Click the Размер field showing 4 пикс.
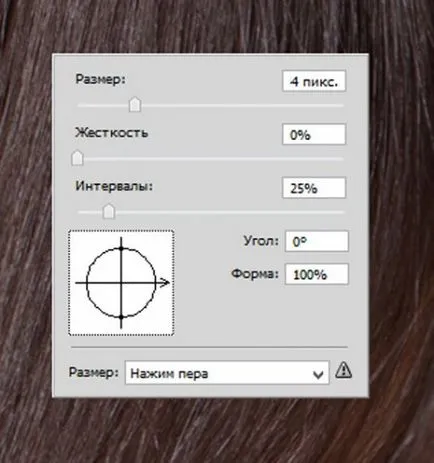 pos(314,81)
